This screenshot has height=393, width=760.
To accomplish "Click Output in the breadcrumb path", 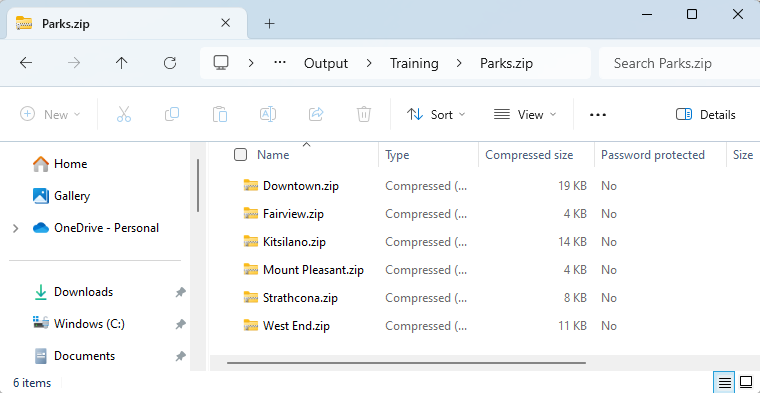I will 326,63.
